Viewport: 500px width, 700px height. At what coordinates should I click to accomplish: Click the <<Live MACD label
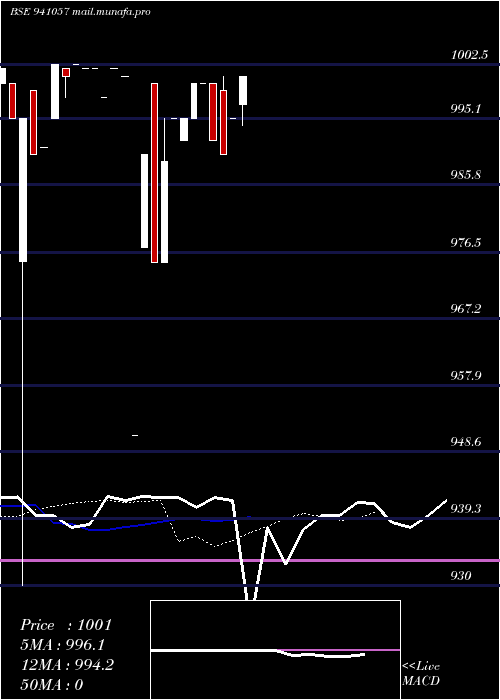421,673
